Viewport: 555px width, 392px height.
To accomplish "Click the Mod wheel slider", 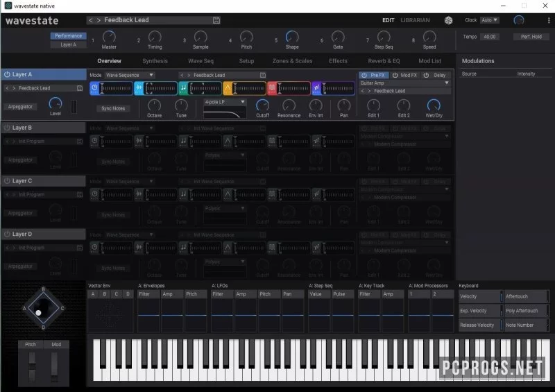I will (54, 367).
